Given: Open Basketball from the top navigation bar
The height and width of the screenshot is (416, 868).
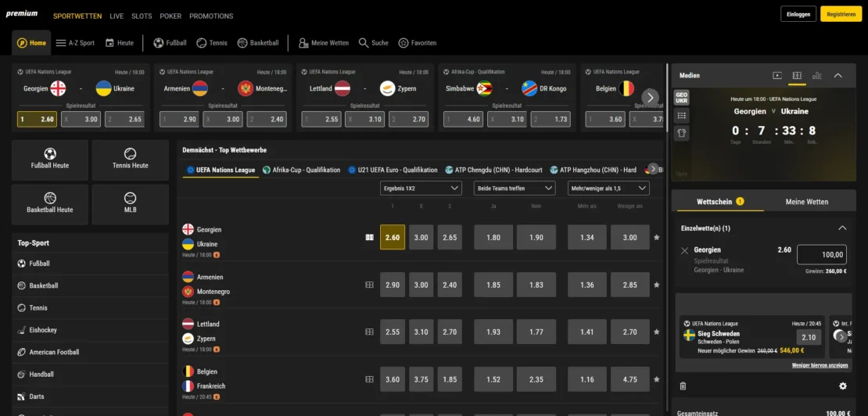Looking at the screenshot, I should point(258,42).
